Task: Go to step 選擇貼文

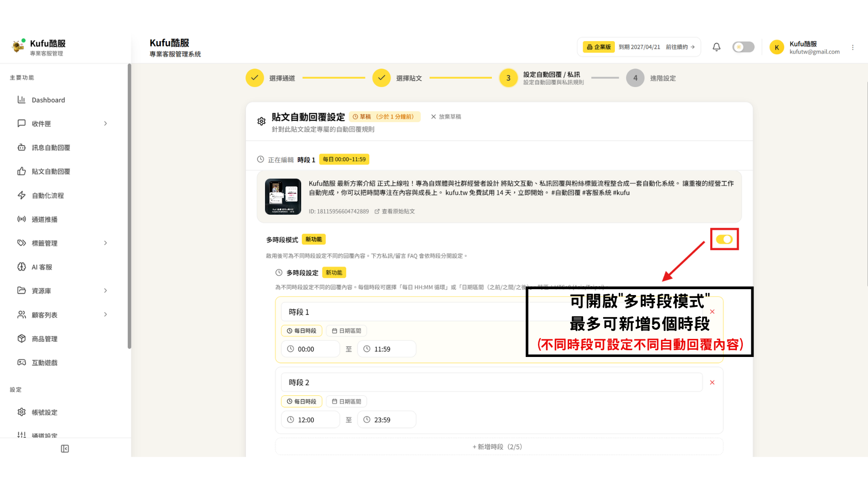Action: pyautogui.click(x=397, y=78)
